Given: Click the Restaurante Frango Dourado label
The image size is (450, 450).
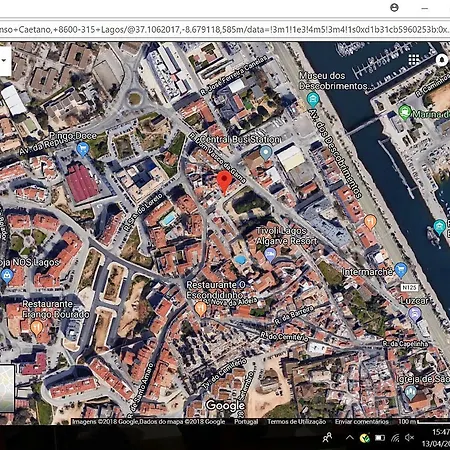Looking at the screenshot, I should click(x=56, y=309).
